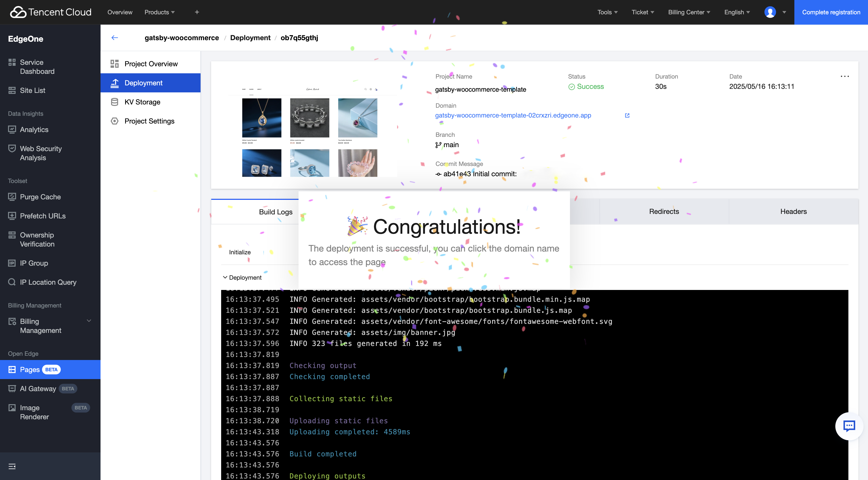Switch to the Headers tab
The height and width of the screenshot is (480, 868).
(x=794, y=211)
